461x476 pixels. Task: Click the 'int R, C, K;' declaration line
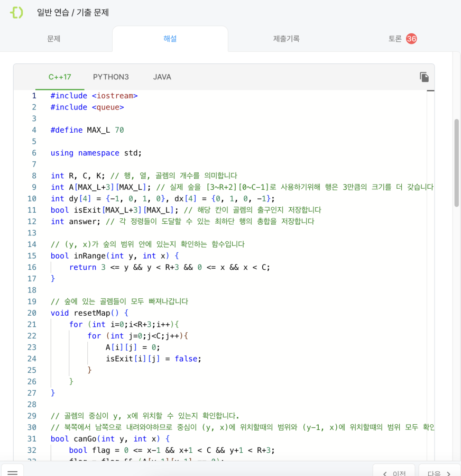pyautogui.click(x=144, y=176)
